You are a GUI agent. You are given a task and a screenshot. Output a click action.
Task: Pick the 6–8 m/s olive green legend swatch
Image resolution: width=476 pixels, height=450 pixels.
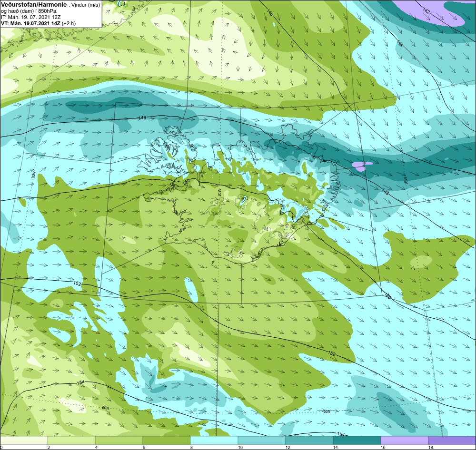point(166,440)
